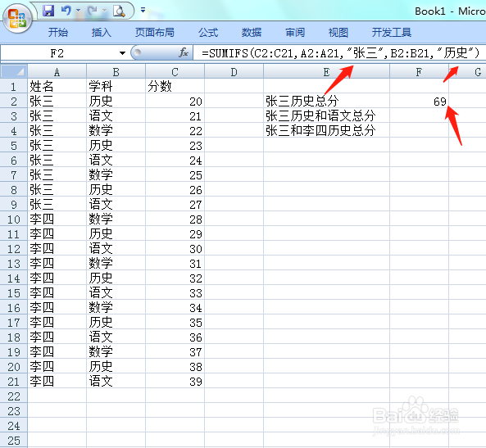The width and height of the screenshot is (486, 448).
Task: Select column D header
Action: pyautogui.click(x=234, y=72)
